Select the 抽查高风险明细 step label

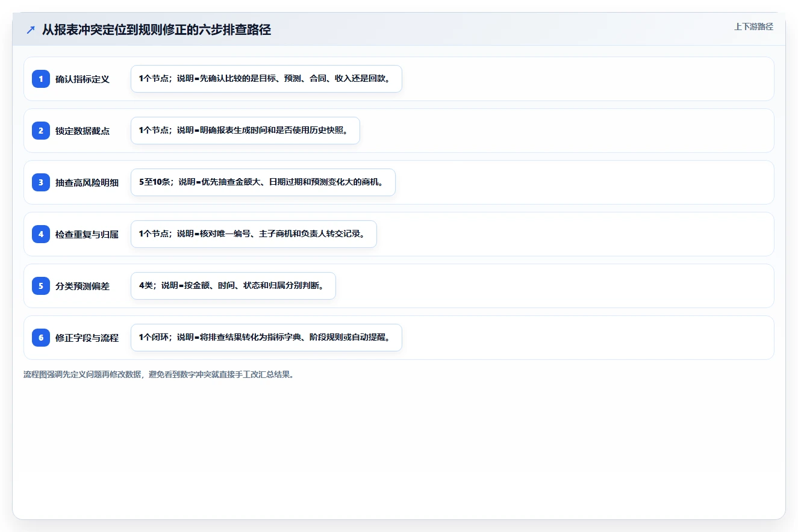click(87, 182)
